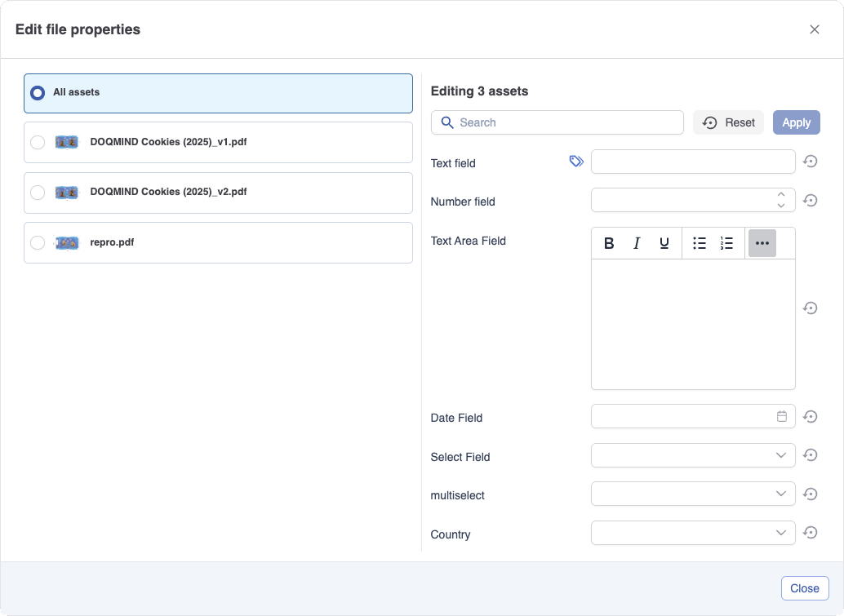Toggle italic formatting in text area
844x616 pixels.
click(636, 243)
